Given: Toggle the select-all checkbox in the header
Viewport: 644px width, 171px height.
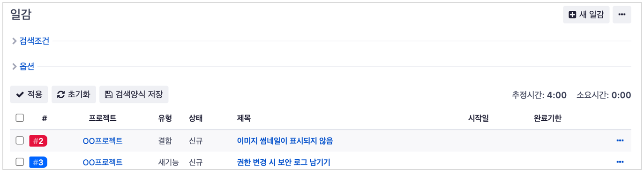Looking at the screenshot, I should (x=20, y=118).
